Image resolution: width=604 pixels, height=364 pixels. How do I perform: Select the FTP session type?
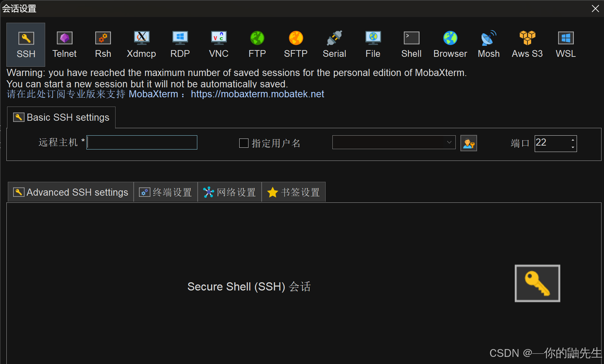tap(257, 45)
